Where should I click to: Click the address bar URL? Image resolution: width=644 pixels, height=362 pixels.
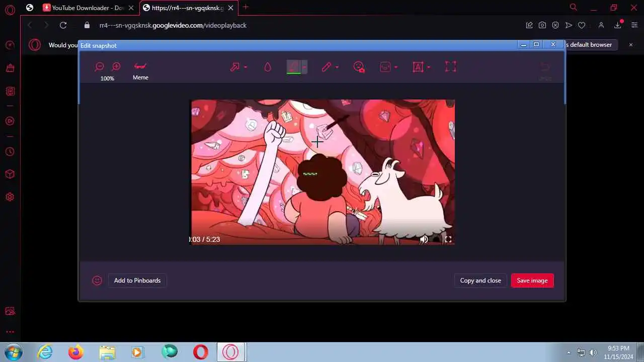(x=173, y=25)
